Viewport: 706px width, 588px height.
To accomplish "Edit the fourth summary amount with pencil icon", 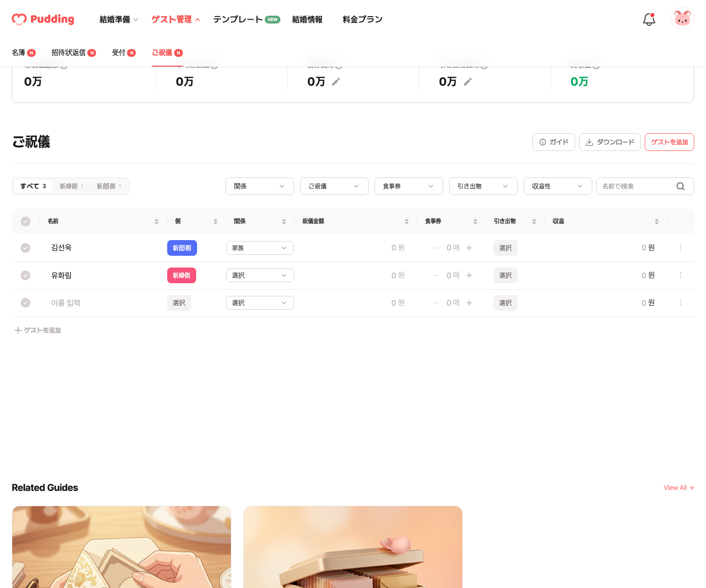I will coord(468,82).
